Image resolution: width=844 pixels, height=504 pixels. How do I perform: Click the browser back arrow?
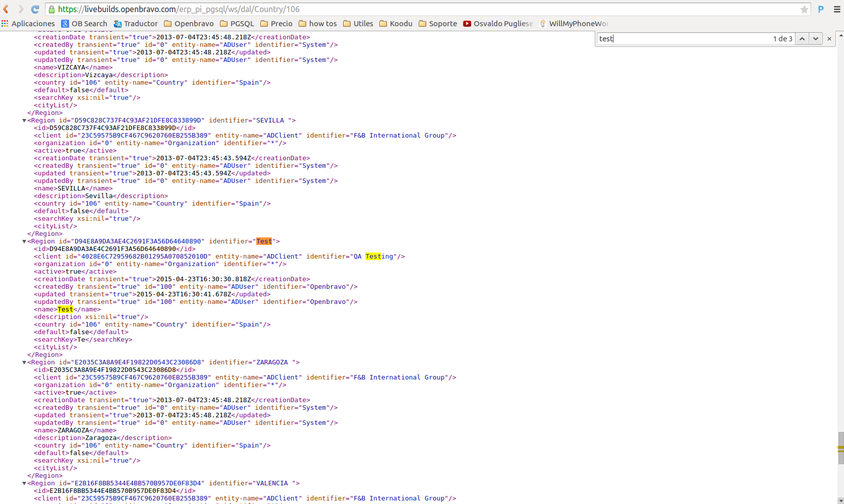7,9
